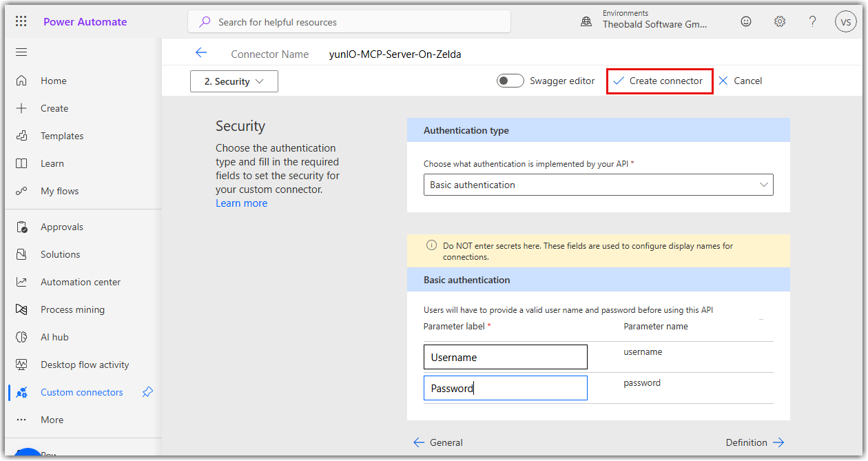Open the VS account avatar
Viewport: 868px width, 461px height.
coord(846,21)
